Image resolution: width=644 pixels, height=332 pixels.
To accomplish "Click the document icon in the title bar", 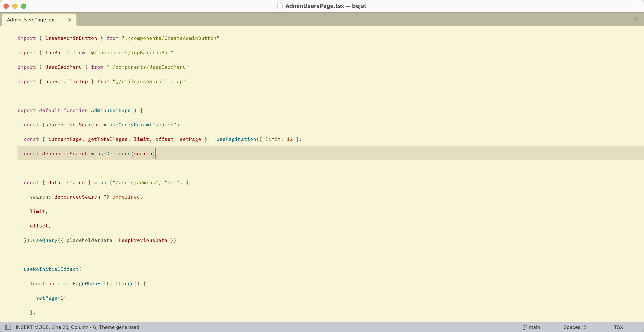I will (280, 6).
